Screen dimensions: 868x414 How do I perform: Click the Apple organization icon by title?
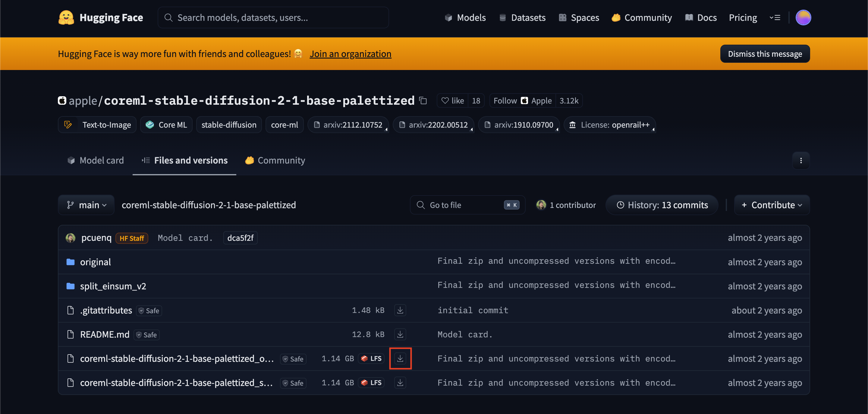(62, 100)
